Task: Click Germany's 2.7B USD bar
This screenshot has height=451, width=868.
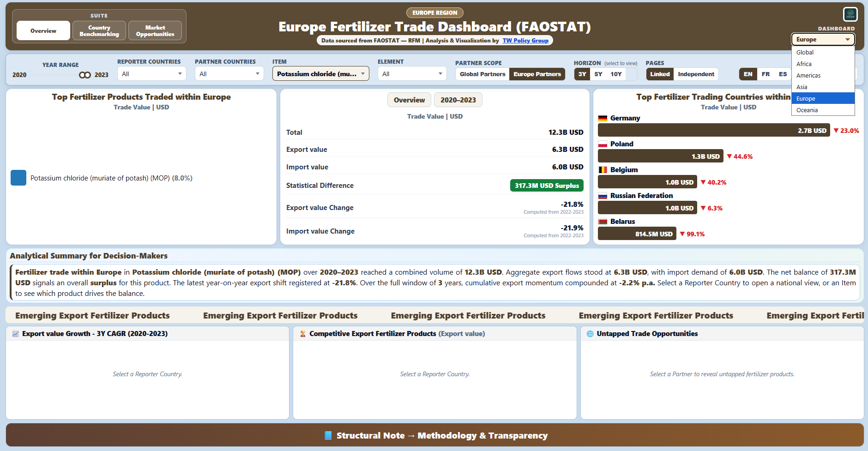Action: pyautogui.click(x=714, y=131)
